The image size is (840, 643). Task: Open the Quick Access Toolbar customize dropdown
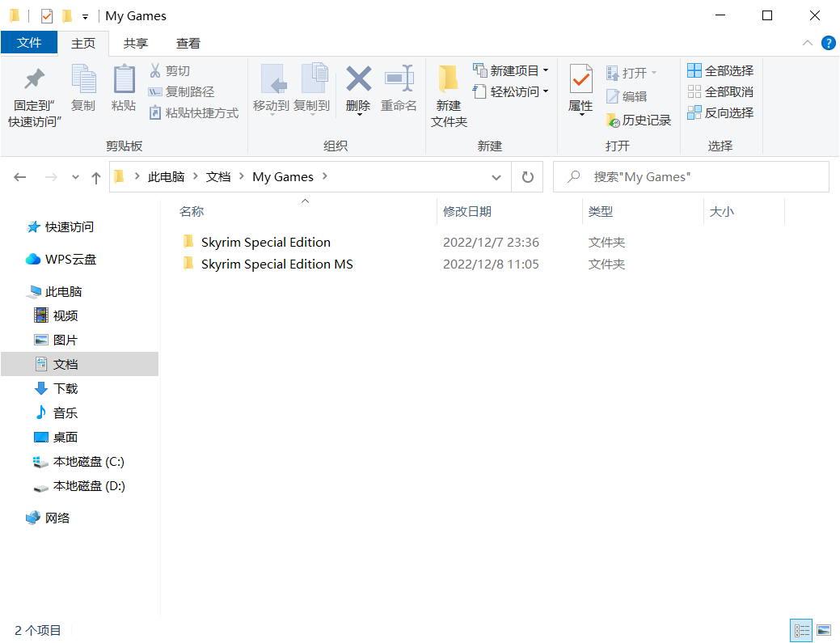pos(85,17)
